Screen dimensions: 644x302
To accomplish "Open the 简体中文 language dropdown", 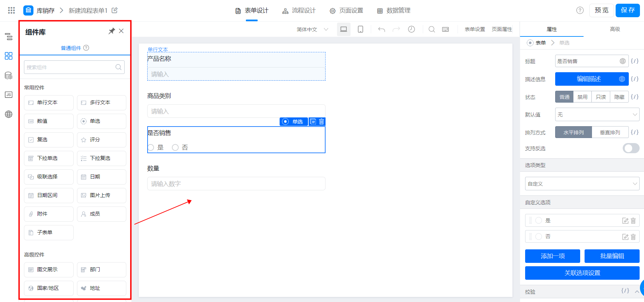I will point(312,29).
